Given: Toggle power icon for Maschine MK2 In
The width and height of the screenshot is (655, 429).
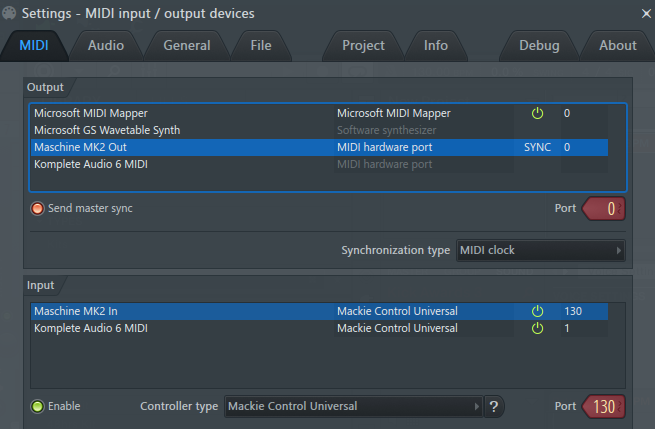Looking at the screenshot, I should [x=537, y=311].
